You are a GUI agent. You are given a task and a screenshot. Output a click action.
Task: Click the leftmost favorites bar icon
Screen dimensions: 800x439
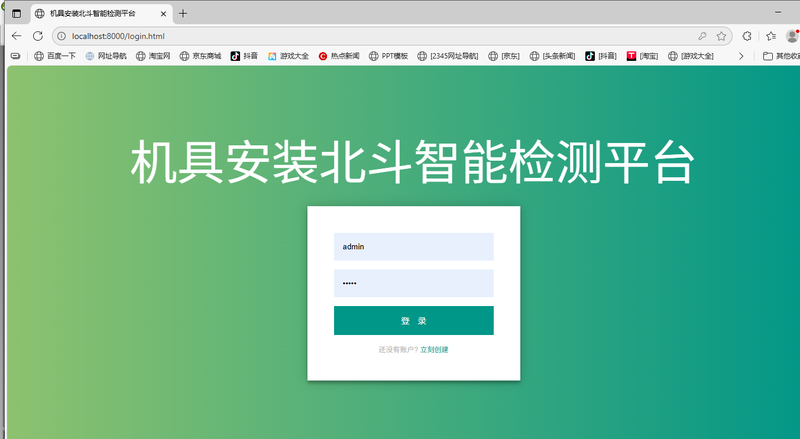click(x=15, y=56)
